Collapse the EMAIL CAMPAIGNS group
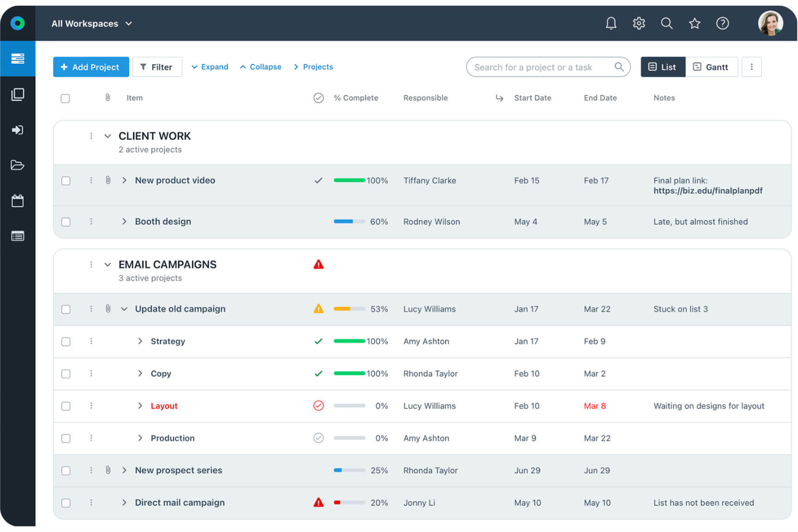 pyautogui.click(x=107, y=265)
